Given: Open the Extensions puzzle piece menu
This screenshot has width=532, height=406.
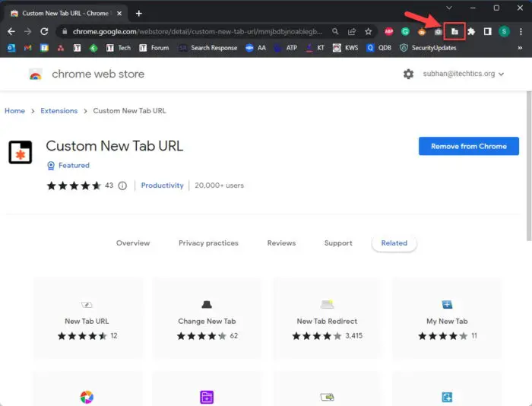Looking at the screenshot, I should [470, 31].
